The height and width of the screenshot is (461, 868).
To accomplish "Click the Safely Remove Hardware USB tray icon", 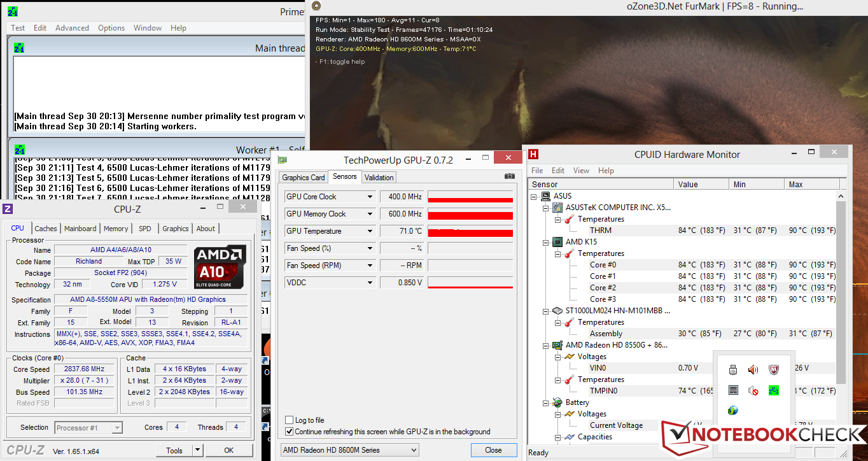I will coord(733,369).
